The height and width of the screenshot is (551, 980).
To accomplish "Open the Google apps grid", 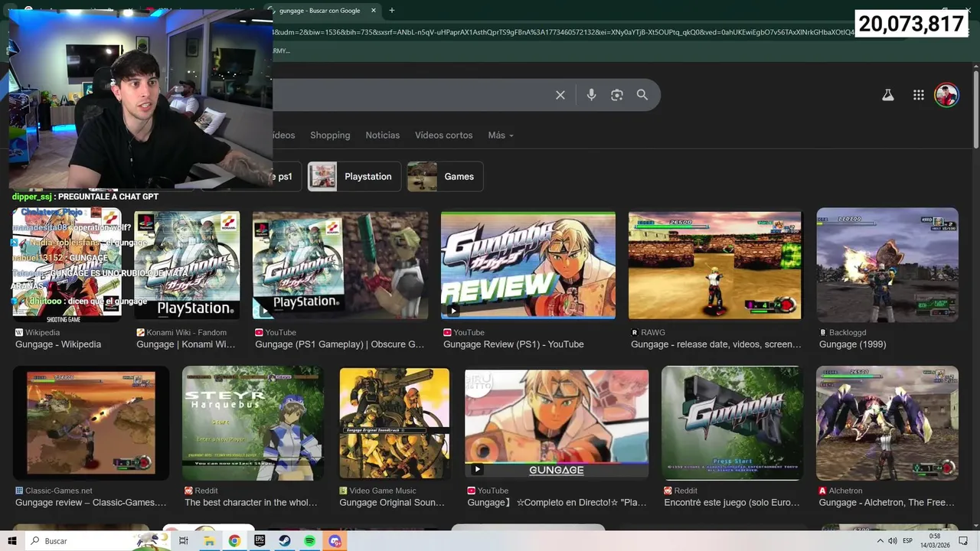I will pos(919,95).
